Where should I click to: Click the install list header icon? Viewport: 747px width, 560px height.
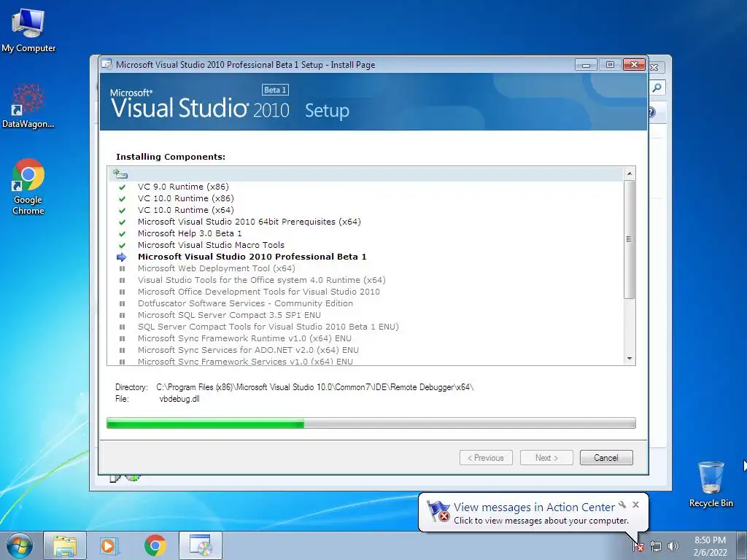click(120, 174)
